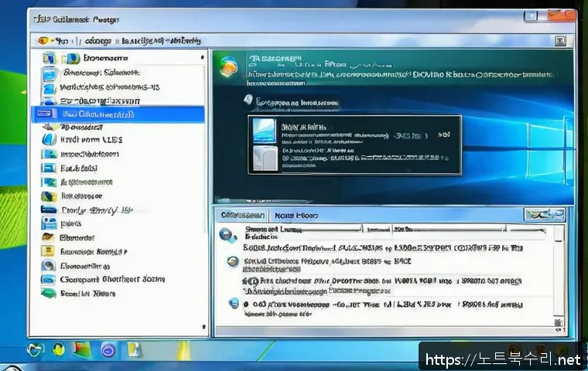588x371 pixels.
Task: Select the blue highlighted row in the left list
Action: pos(118,114)
